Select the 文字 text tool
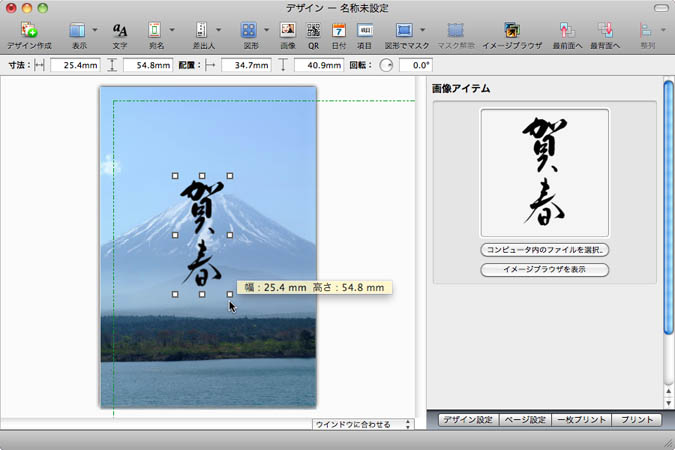675x450 pixels. coord(120,31)
